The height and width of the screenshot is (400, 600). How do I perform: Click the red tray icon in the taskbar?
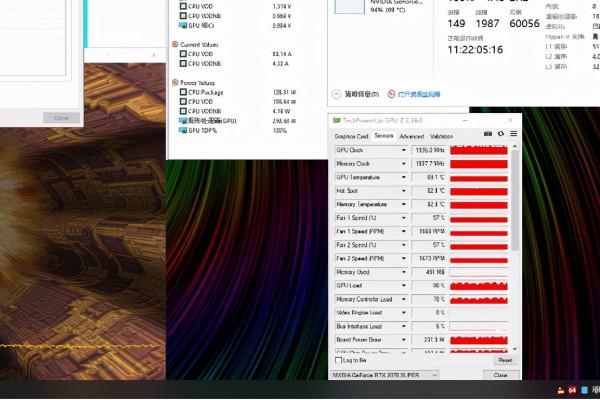click(561, 390)
